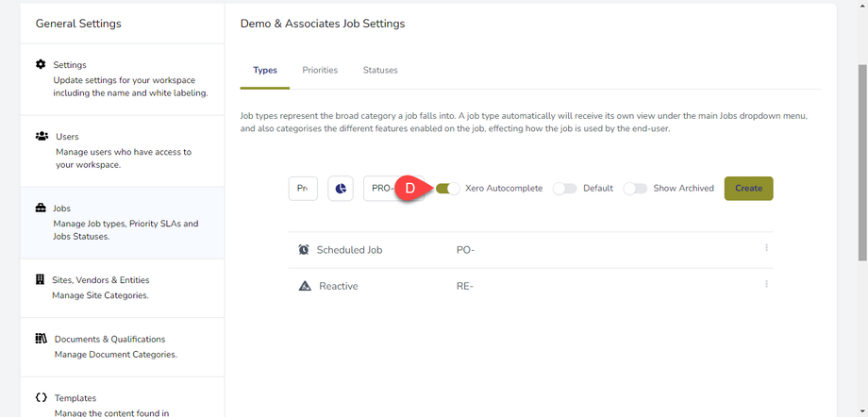Open the Scheduled Job three-dot menu
The height and width of the screenshot is (417, 868).
coord(766,248)
